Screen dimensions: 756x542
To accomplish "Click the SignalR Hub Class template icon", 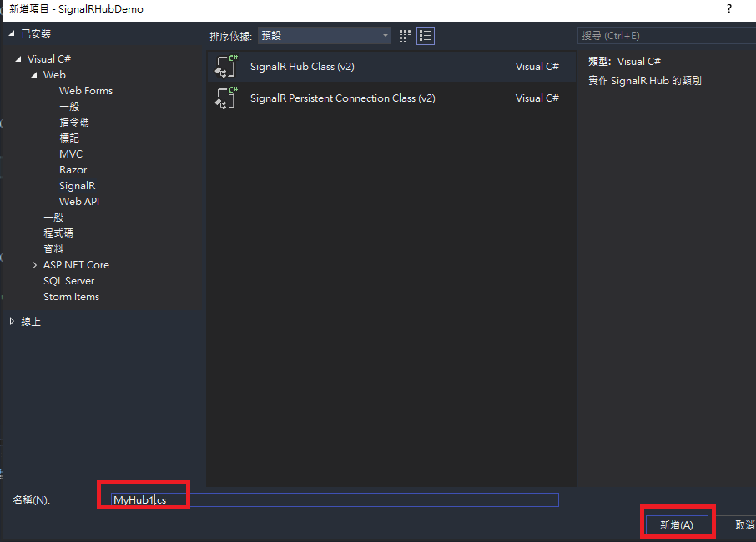I will 226,67.
